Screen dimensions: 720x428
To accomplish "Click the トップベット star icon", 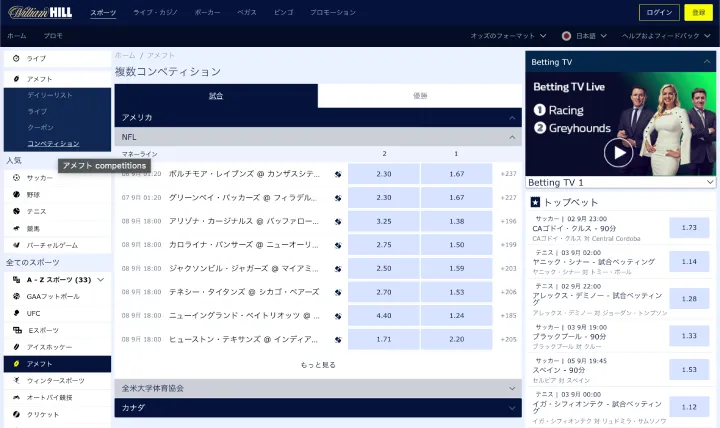I will click(x=535, y=202).
